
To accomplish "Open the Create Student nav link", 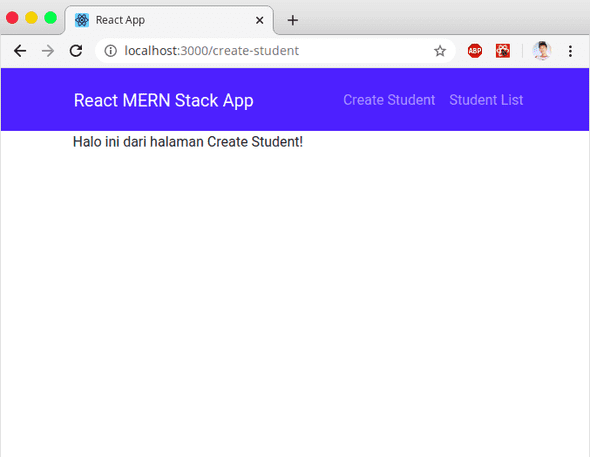I will click(x=389, y=100).
